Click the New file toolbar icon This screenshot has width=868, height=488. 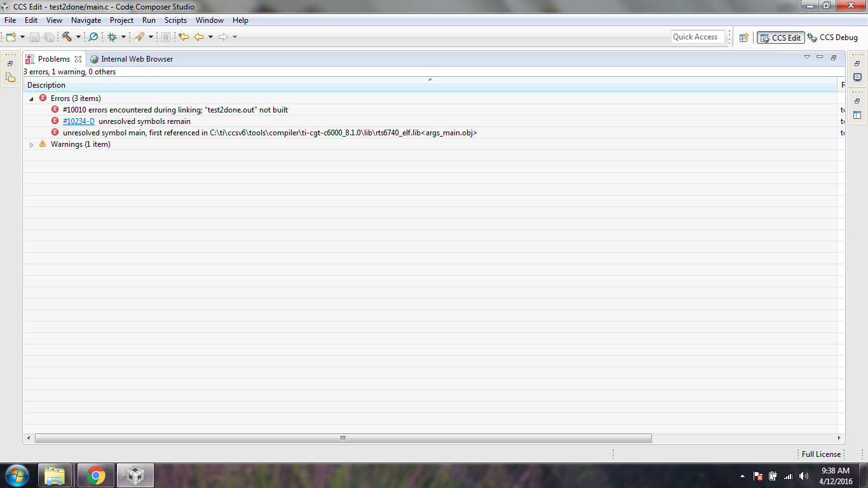11,37
